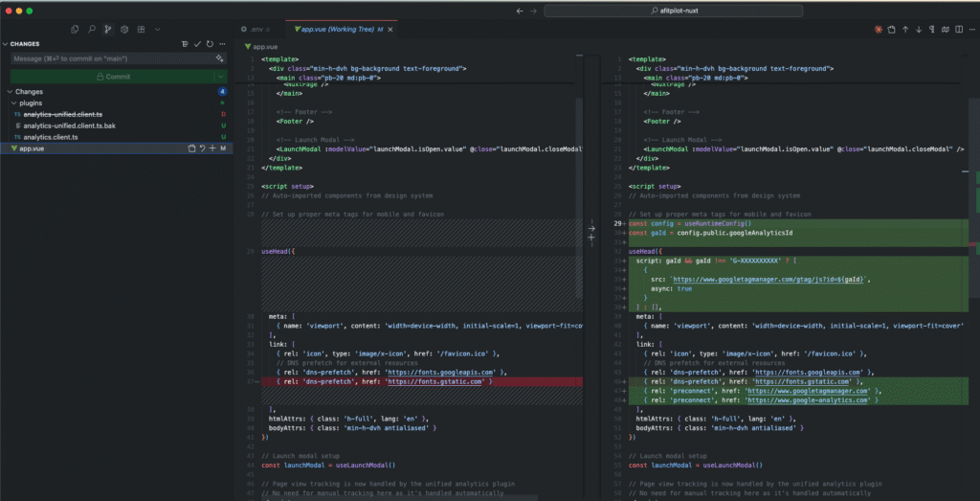Select the Source Control view icon
Screen dimensions: 980x501
[x=106, y=31]
